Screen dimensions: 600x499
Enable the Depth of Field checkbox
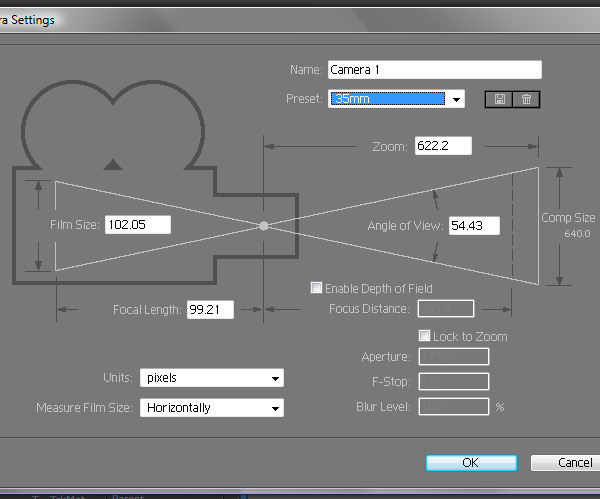(x=317, y=288)
